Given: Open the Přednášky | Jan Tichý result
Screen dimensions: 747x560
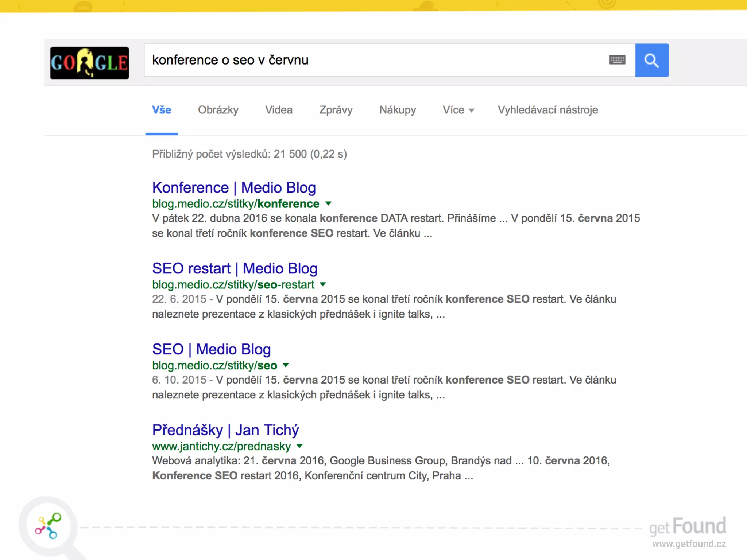Looking at the screenshot, I should (225, 430).
